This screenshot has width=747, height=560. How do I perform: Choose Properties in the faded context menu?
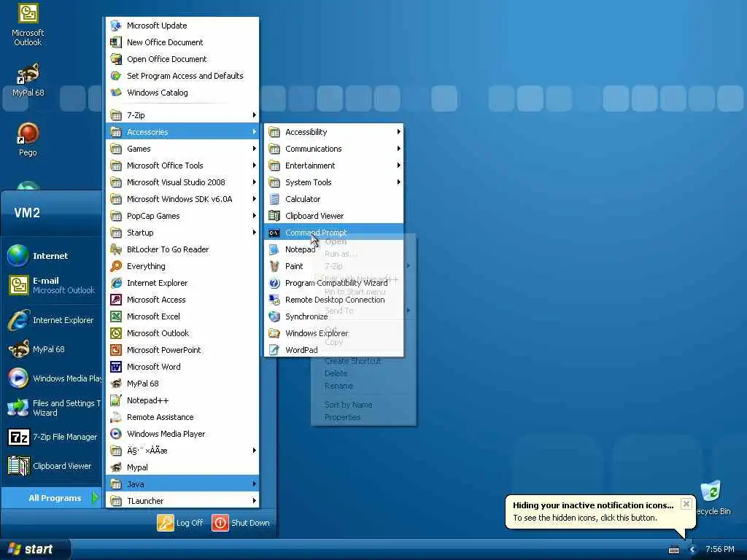[x=363, y=417]
